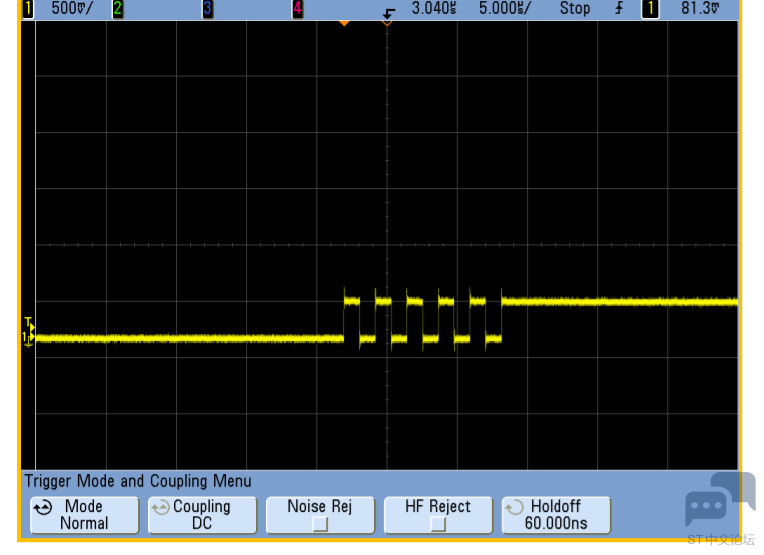Select channel 4 pink indicator
This screenshot has height=555, width=764.
click(297, 9)
